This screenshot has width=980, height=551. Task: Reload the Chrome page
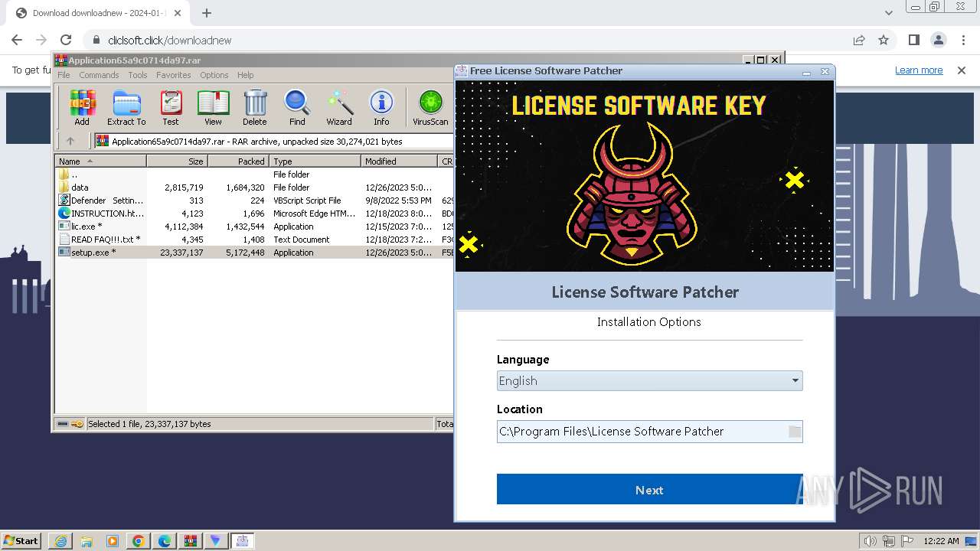pos(66,40)
